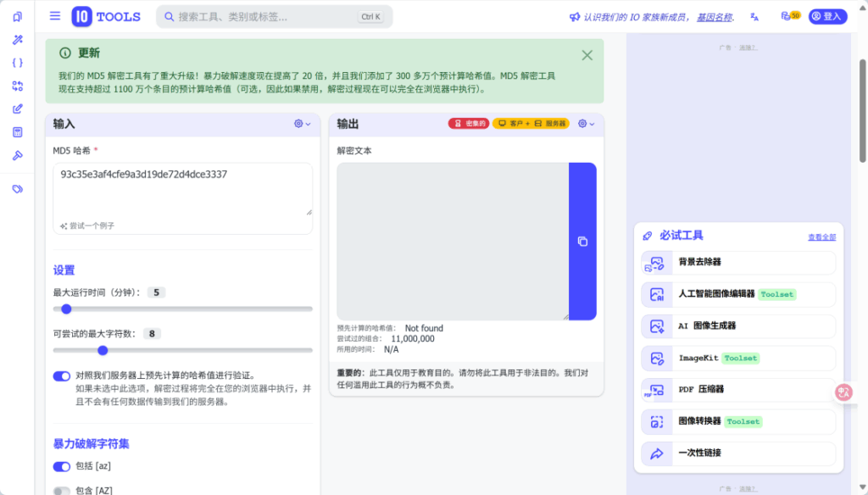Open the 输入 panel settings gear dropdown
This screenshot has width=868, height=495.
point(300,124)
